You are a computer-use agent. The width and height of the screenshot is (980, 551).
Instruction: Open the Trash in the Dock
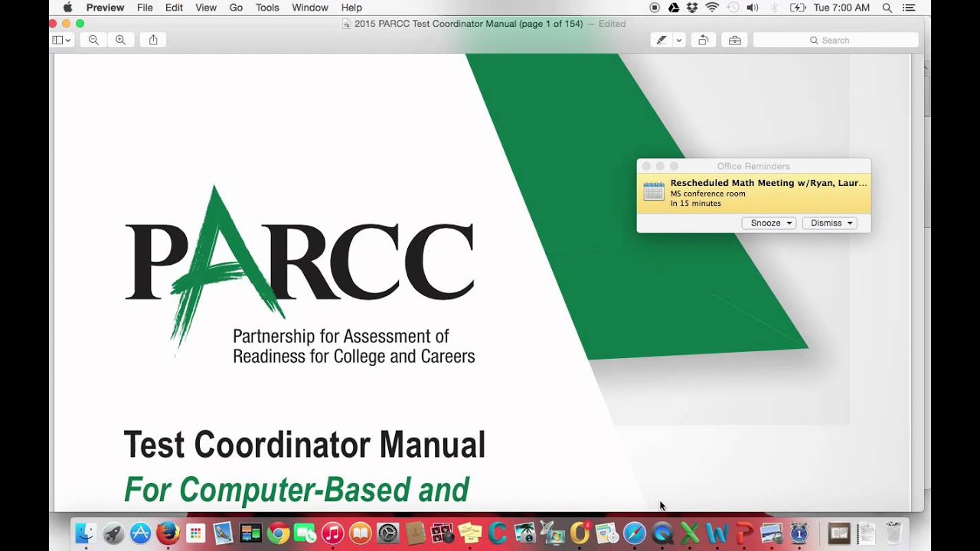pos(893,533)
